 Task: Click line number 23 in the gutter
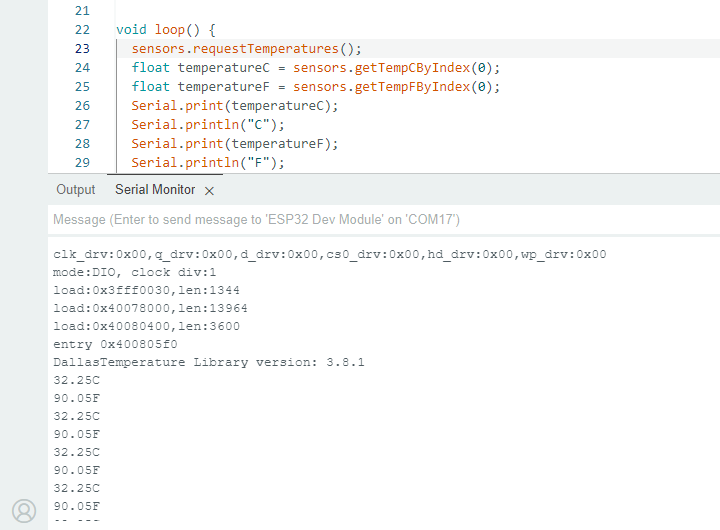coord(82,49)
